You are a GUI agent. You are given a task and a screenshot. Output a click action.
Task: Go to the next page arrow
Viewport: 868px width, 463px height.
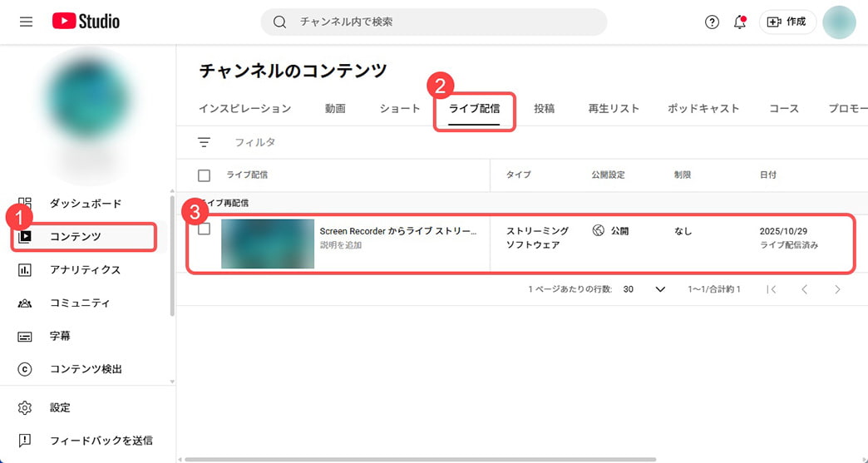tap(837, 289)
